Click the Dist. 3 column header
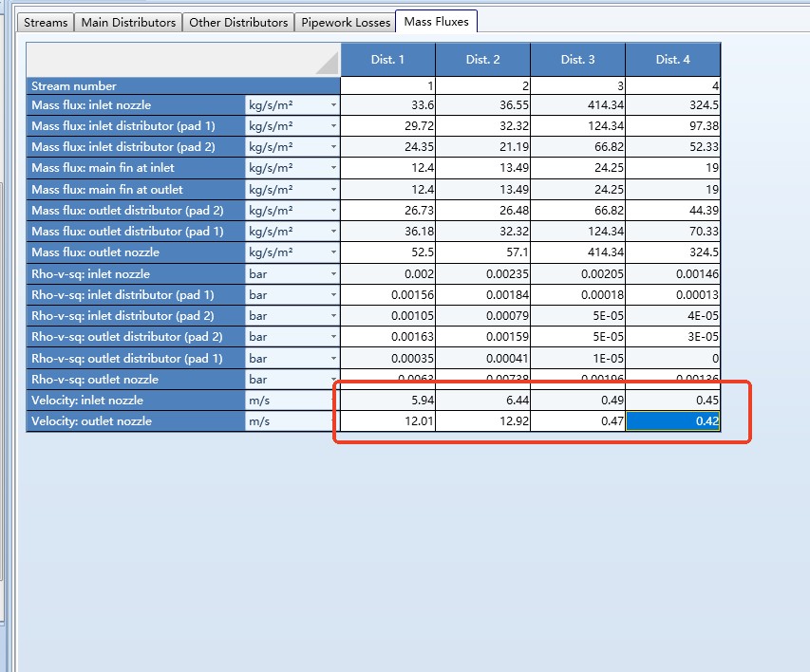The image size is (810, 672). [x=577, y=60]
